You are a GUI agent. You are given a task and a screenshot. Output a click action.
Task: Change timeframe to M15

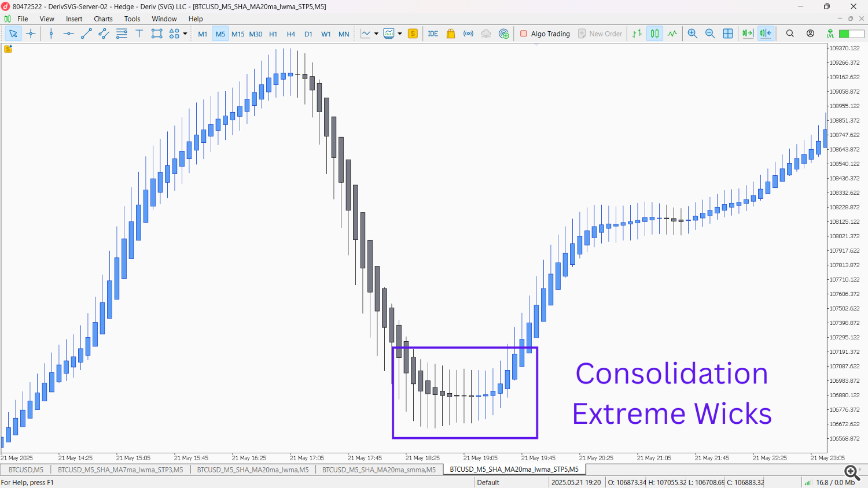pos(238,34)
